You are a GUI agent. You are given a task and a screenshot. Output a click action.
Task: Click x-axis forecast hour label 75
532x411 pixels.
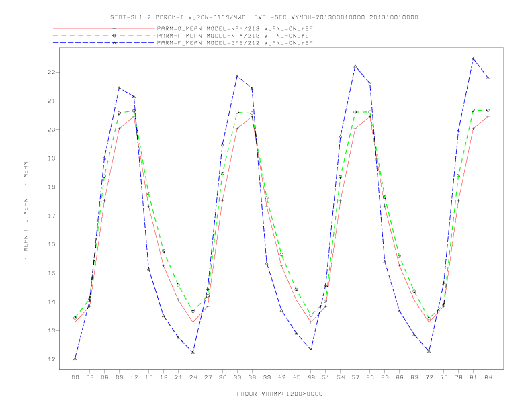pos(444,377)
